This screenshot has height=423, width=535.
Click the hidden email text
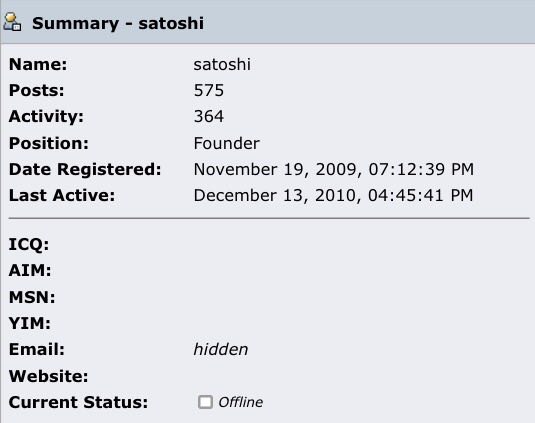click(221, 349)
